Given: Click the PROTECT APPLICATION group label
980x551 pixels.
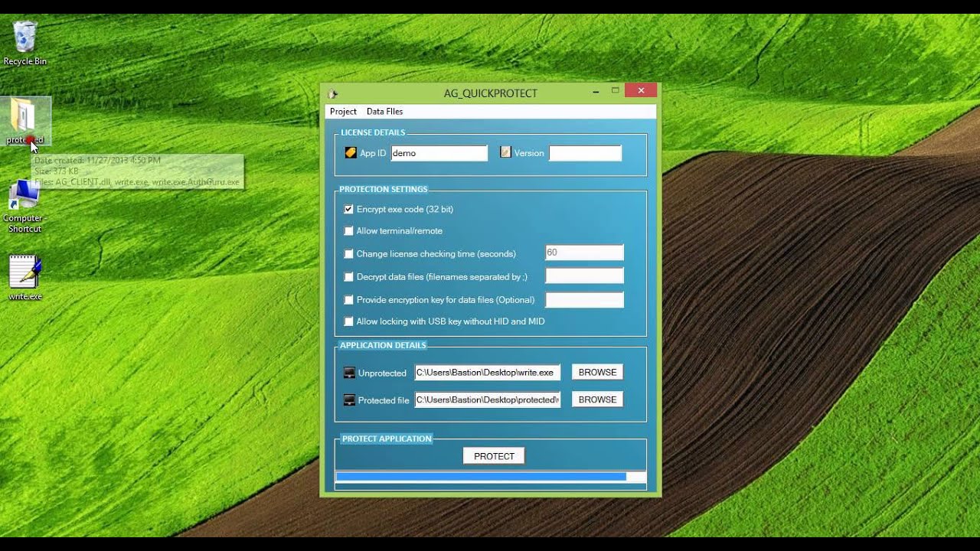Looking at the screenshot, I should click(x=387, y=439).
